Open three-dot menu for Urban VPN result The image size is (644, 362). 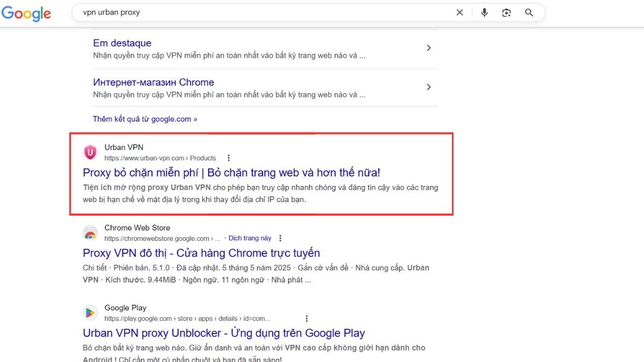click(x=229, y=158)
